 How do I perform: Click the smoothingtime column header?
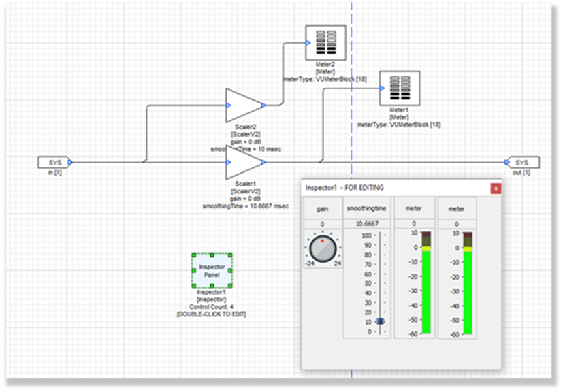pos(367,209)
